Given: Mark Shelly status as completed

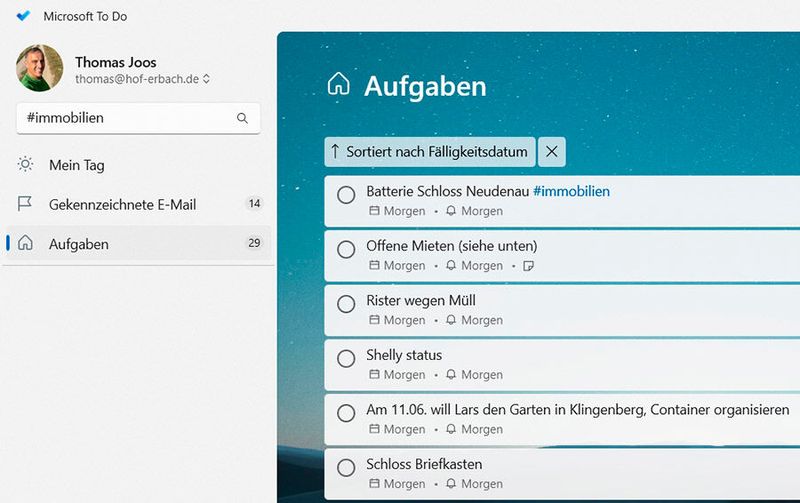Looking at the screenshot, I should pyautogui.click(x=346, y=358).
